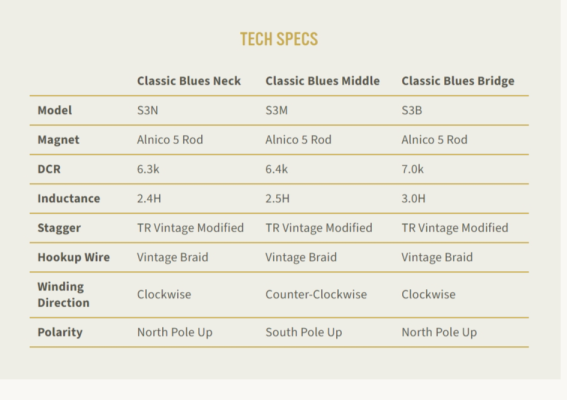Click the S3B model cell
The height and width of the screenshot is (400, 567).
tap(412, 110)
